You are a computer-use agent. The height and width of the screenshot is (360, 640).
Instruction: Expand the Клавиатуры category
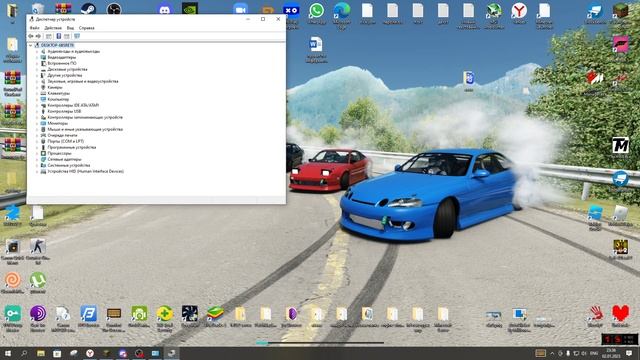(x=37, y=93)
